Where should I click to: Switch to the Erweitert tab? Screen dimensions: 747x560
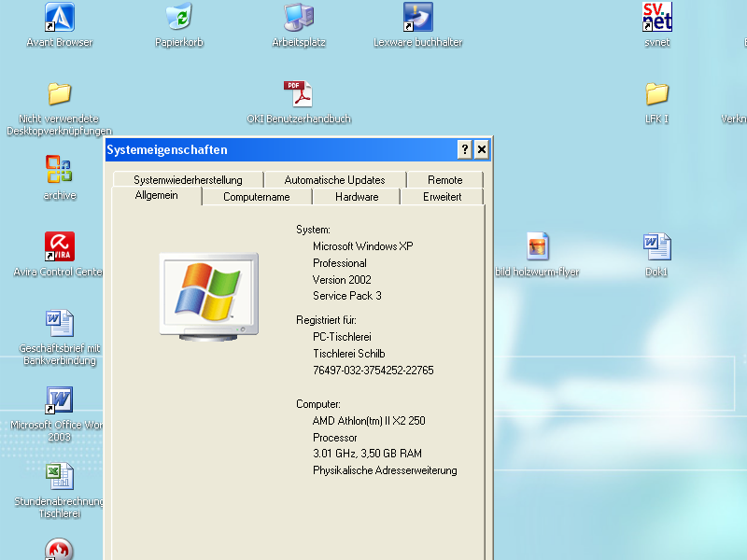(442, 197)
